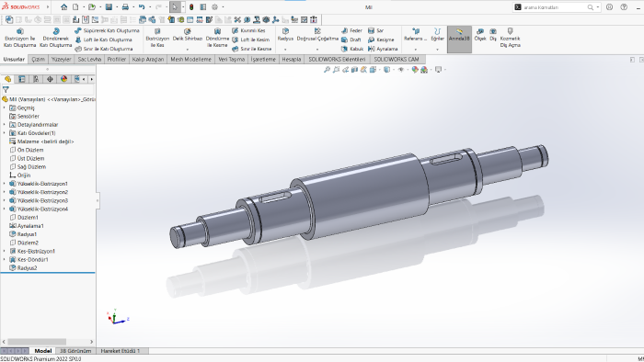Switch to DimXpertManager crosshair tab
The width and height of the screenshot is (644, 362).
click(50, 79)
